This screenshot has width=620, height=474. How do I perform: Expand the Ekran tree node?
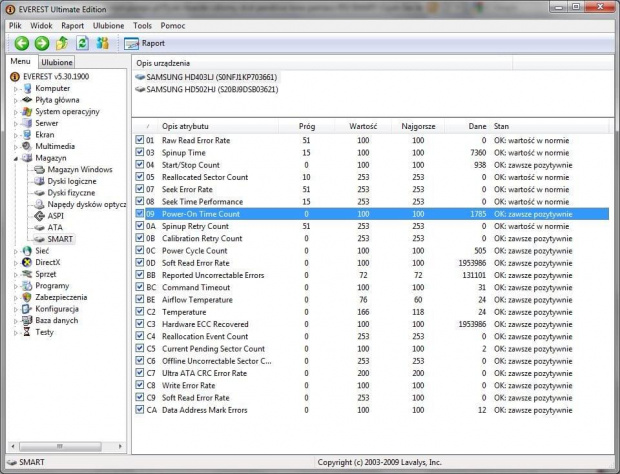pos(16,135)
